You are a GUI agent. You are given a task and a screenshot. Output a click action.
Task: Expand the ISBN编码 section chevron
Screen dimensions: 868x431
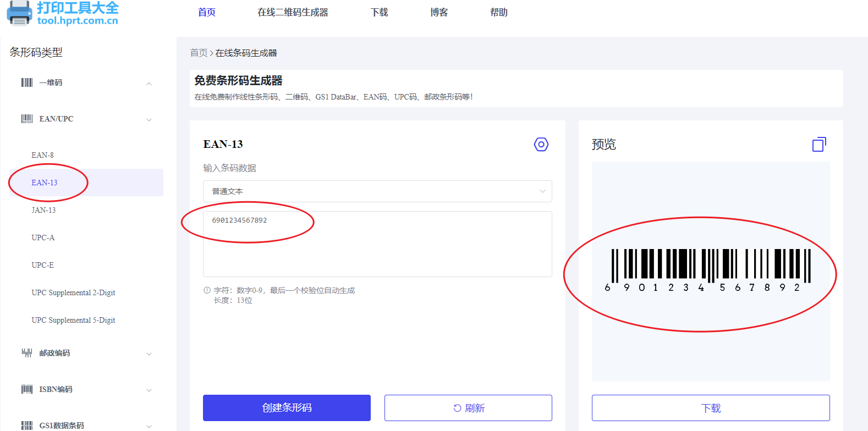[149, 390]
